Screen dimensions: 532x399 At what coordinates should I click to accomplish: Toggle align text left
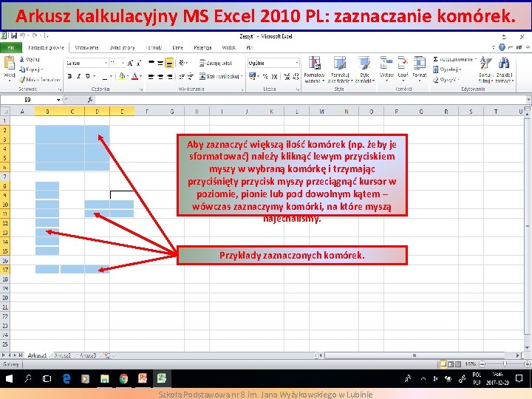click(151, 77)
